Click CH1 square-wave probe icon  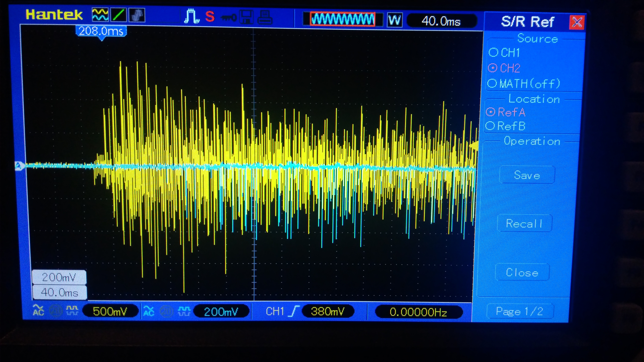tap(72, 310)
